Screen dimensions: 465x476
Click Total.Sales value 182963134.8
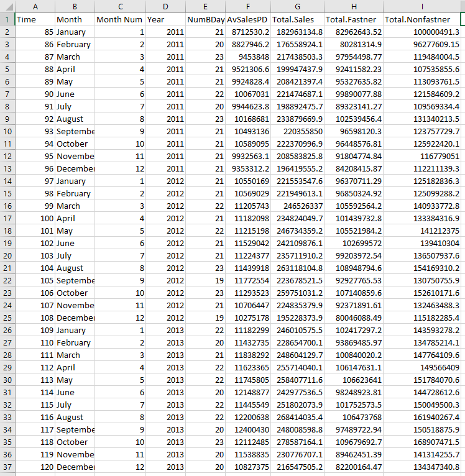[297, 32]
